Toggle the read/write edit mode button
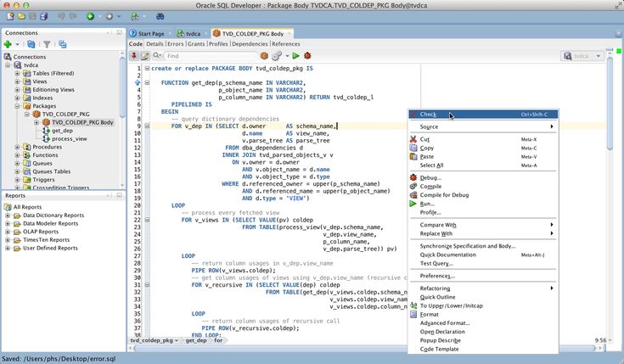624x364 pixels. click(x=145, y=56)
